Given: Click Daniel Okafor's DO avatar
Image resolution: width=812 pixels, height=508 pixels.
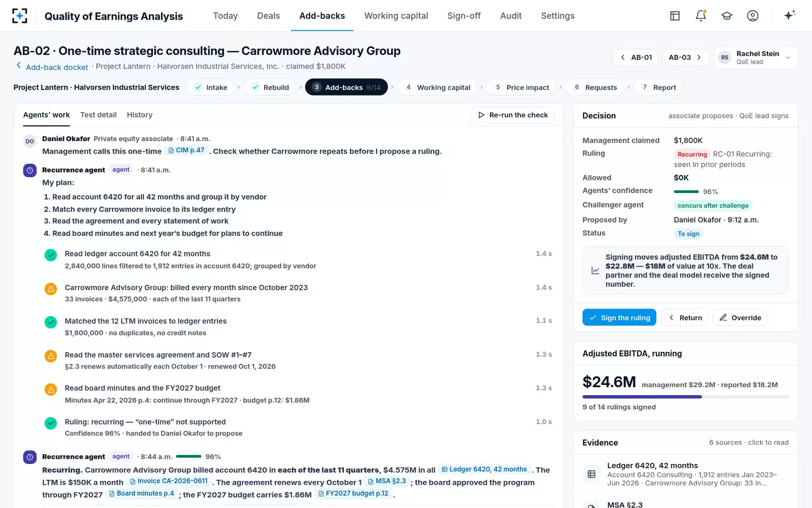Looking at the screenshot, I should [x=30, y=141].
